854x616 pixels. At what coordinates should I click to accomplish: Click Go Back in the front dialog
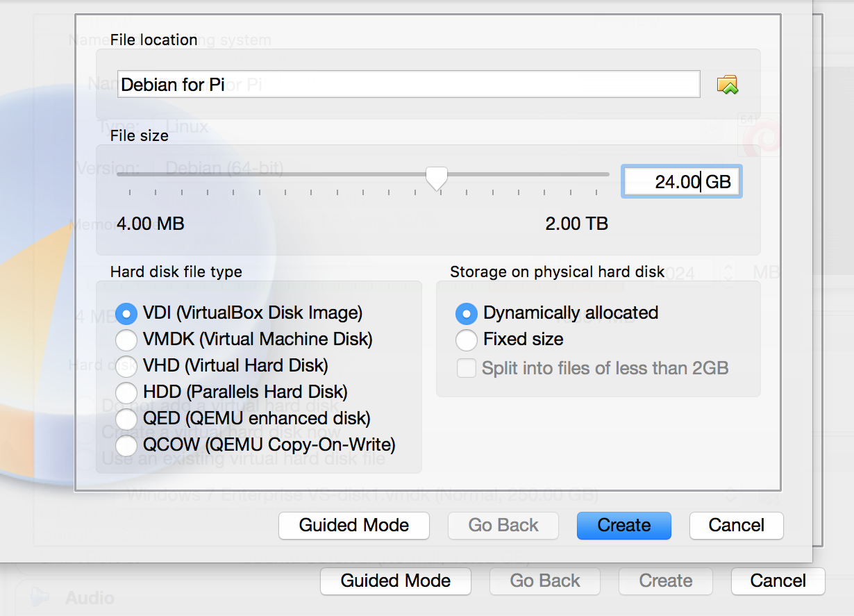click(503, 526)
